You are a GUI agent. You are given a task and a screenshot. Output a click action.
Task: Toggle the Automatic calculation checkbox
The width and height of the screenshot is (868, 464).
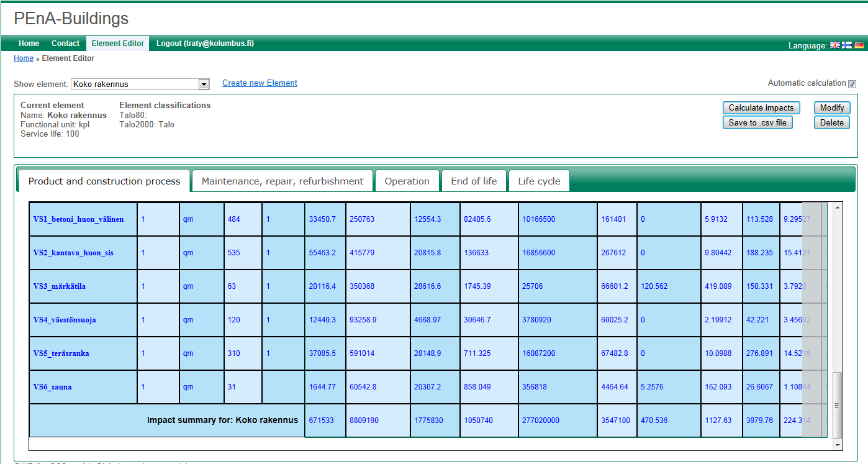coord(852,84)
